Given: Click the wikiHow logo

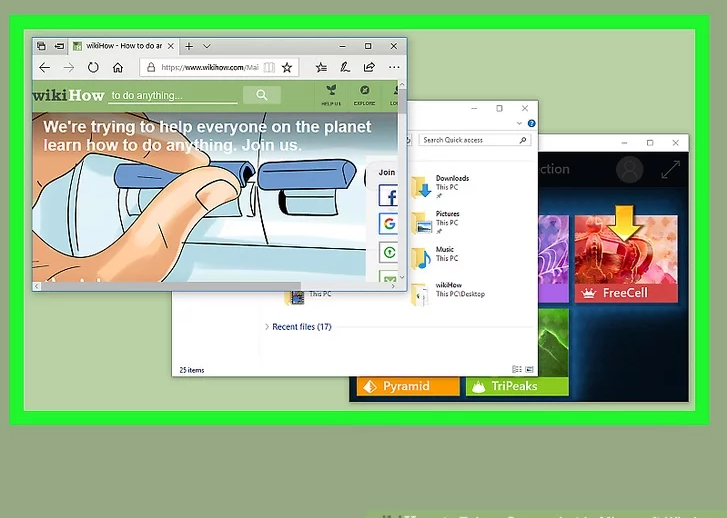Looking at the screenshot, I should (69, 95).
